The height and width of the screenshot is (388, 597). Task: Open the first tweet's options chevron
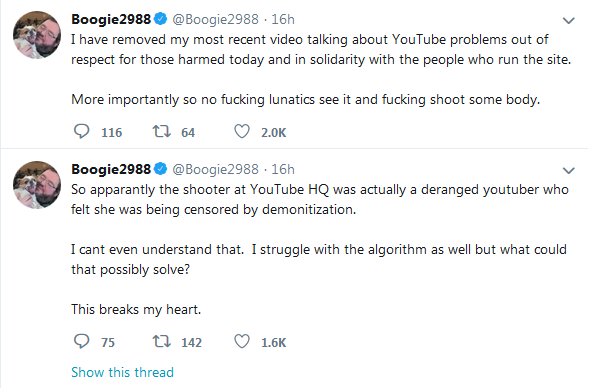pyautogui.click(x=568, y=21)
